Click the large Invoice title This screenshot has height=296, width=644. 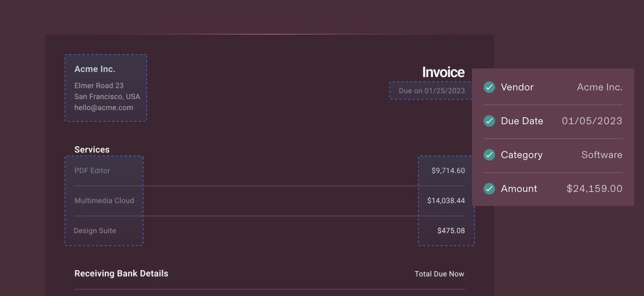[443, 72]
